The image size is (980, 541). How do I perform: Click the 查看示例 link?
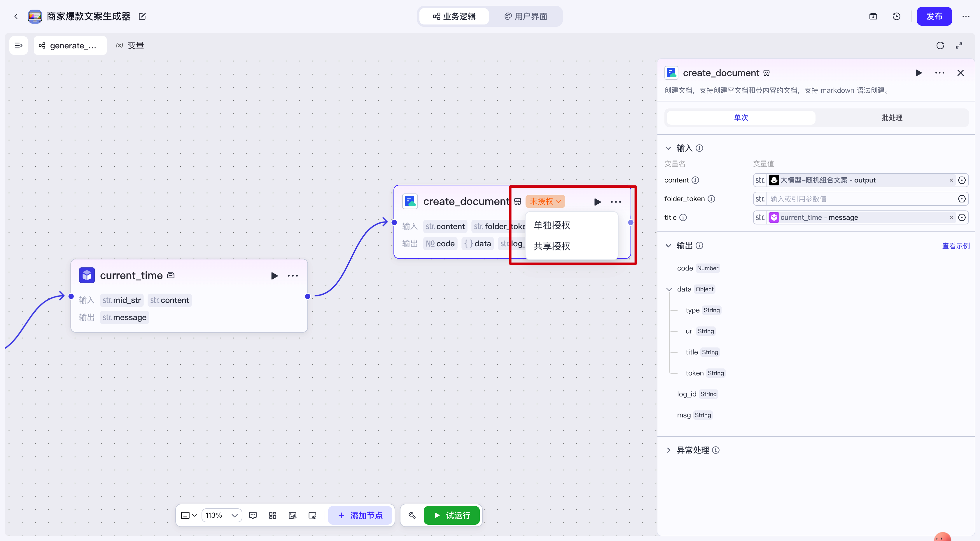(955, 246)
